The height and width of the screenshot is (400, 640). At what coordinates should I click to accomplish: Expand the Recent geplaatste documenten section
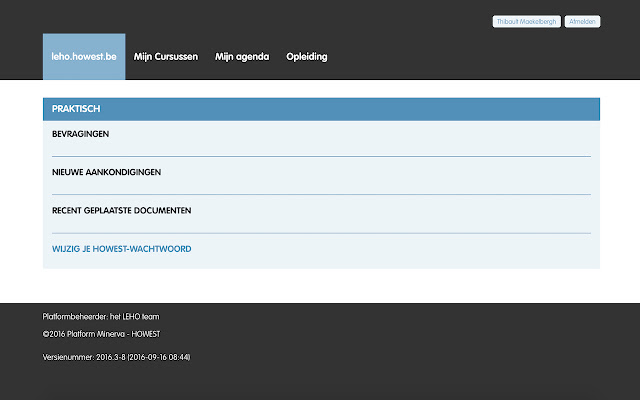[x=121, y=211]
